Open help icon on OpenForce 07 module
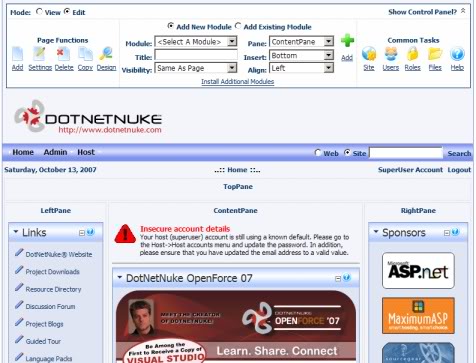This screenshot has width=476, height=363. click(347, 277)
